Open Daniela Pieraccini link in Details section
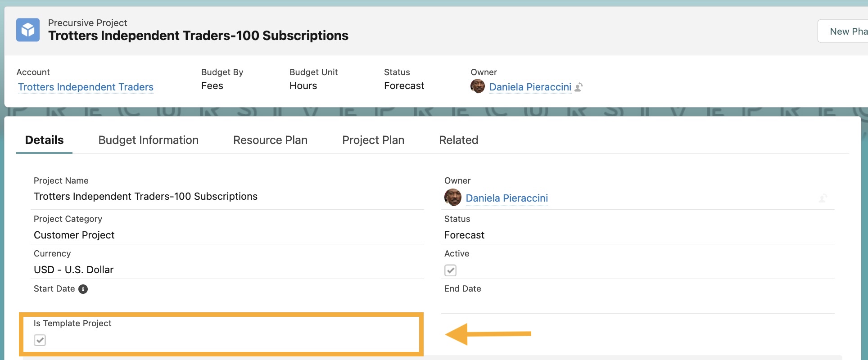 click(506, 198)
